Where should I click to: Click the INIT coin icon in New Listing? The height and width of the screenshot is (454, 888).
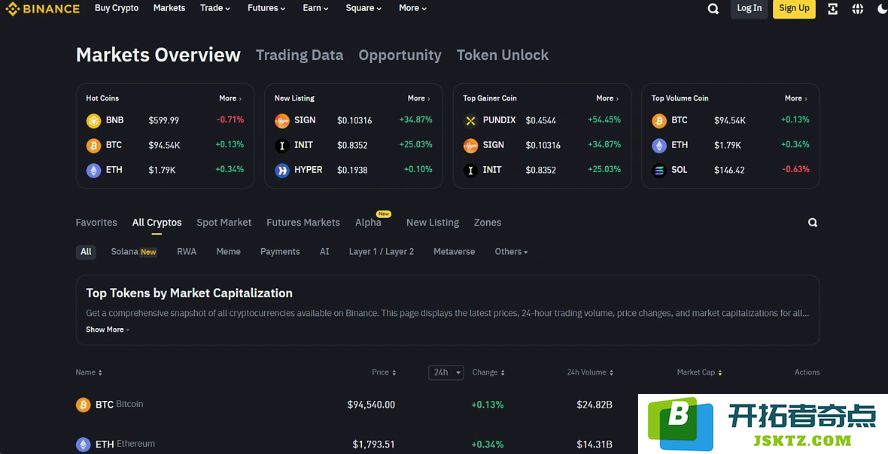[282, 145]
